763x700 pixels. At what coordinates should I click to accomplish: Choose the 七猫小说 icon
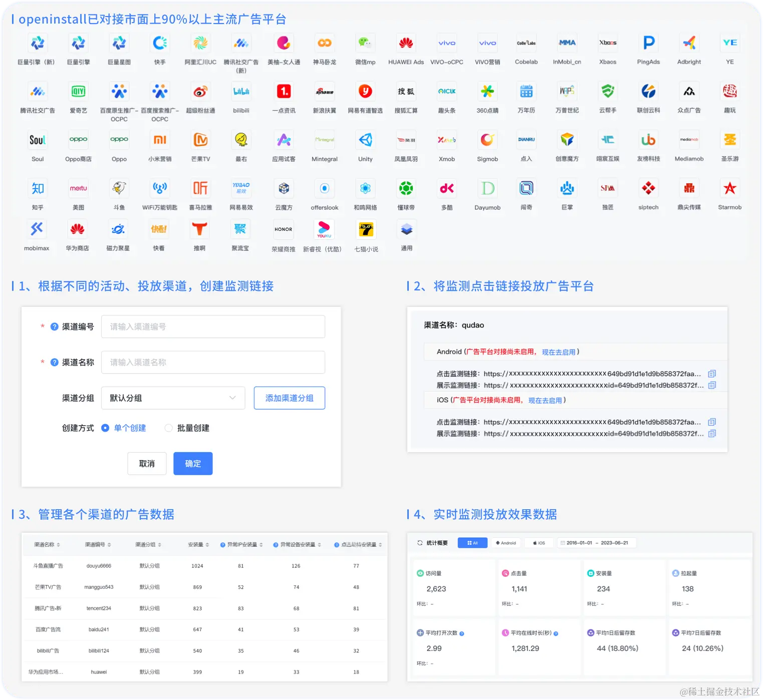(x=366, y=229)
